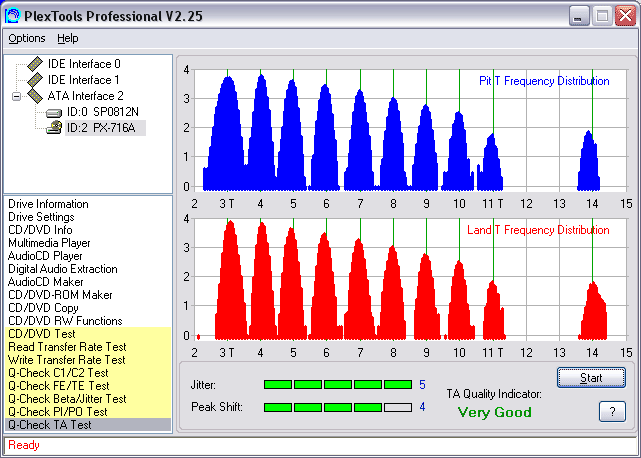Click the IDE Interface 0 chip icon

click(35, 64)
